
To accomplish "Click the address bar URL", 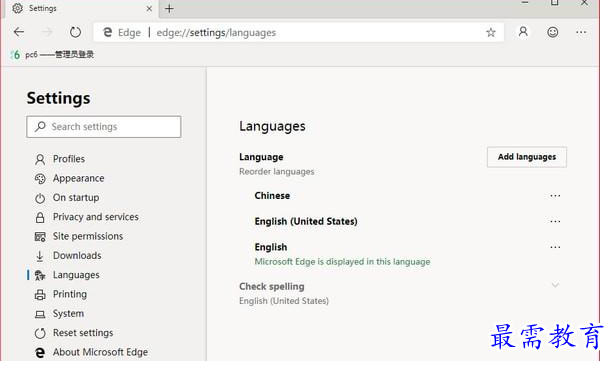I will click(x=216, y=33).
